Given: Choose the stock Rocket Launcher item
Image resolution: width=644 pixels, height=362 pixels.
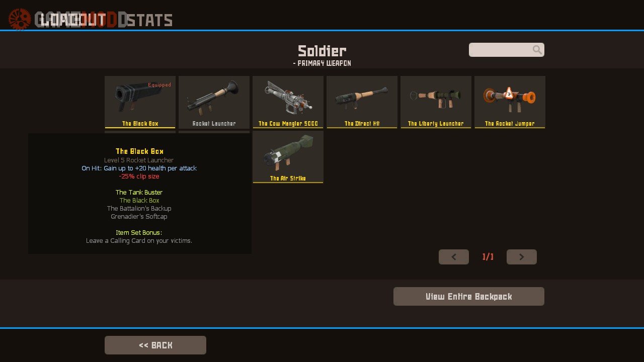Looking at the screenshot, I should [x=214, y=102].
